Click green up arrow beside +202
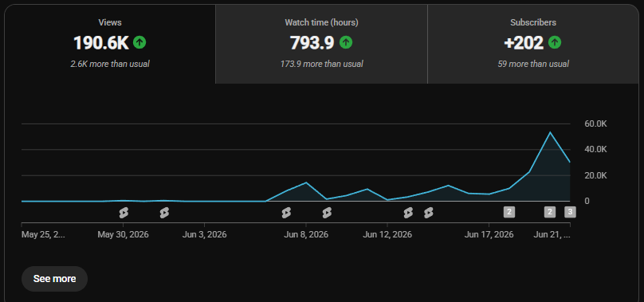Viewport: 644px width, 302px height. click(555, 42)
